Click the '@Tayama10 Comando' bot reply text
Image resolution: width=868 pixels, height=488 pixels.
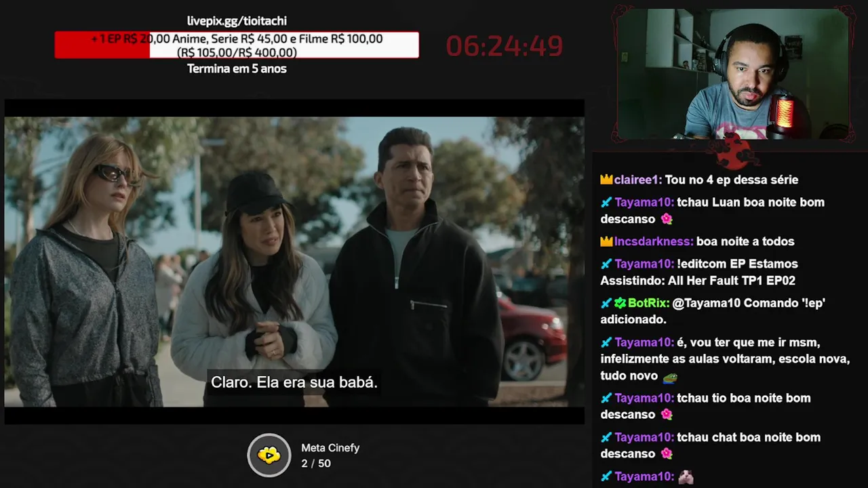713,311
